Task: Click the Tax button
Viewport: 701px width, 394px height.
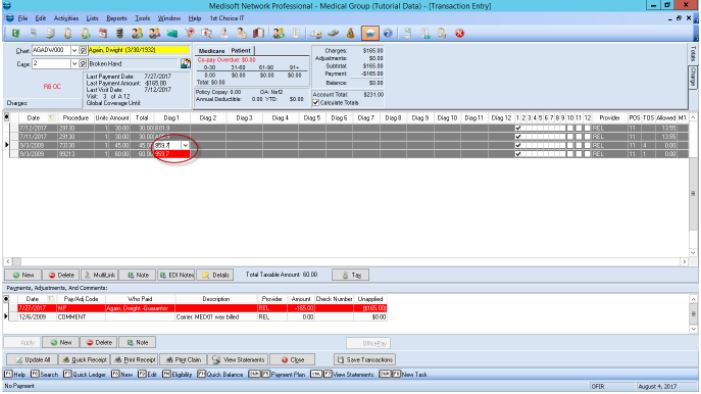Action: [x=350, y=275]
